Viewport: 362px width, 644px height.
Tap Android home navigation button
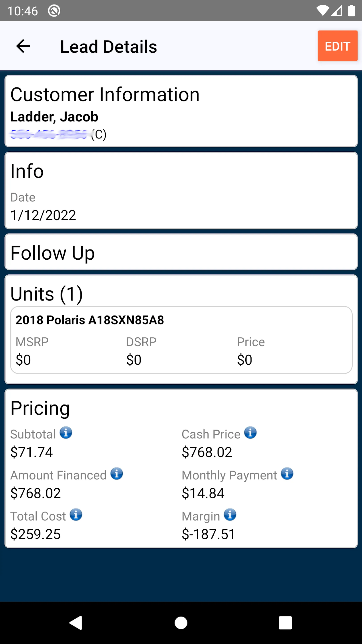tap(181, 623)
